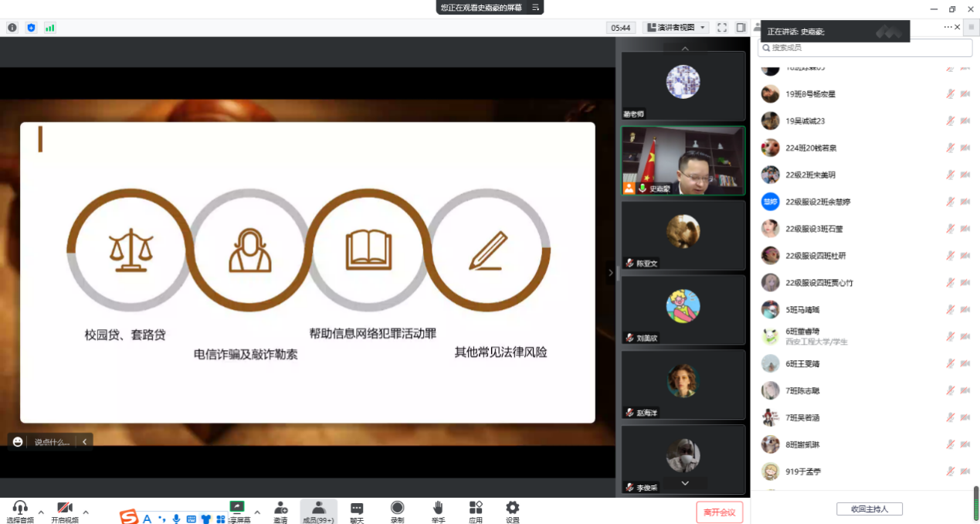Check the green network signal icon
Screen dimensions: 980x524
coord(50,28)
